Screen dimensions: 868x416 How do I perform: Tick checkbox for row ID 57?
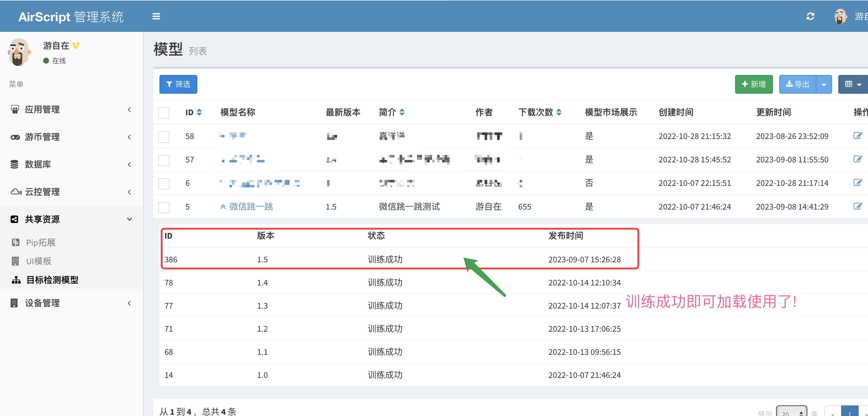coord(164,160)
